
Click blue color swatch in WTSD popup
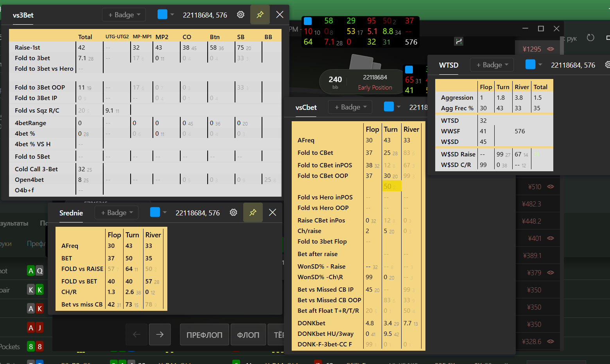530,65
